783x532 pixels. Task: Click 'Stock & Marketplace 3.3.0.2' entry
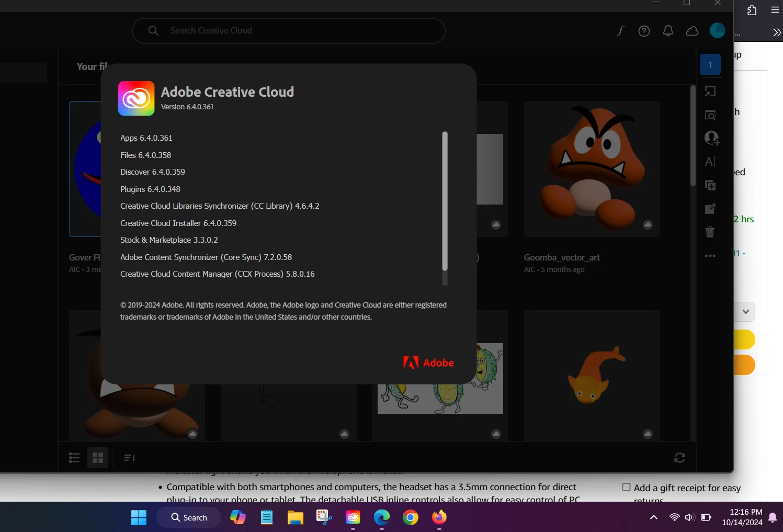tap(169, 240)
